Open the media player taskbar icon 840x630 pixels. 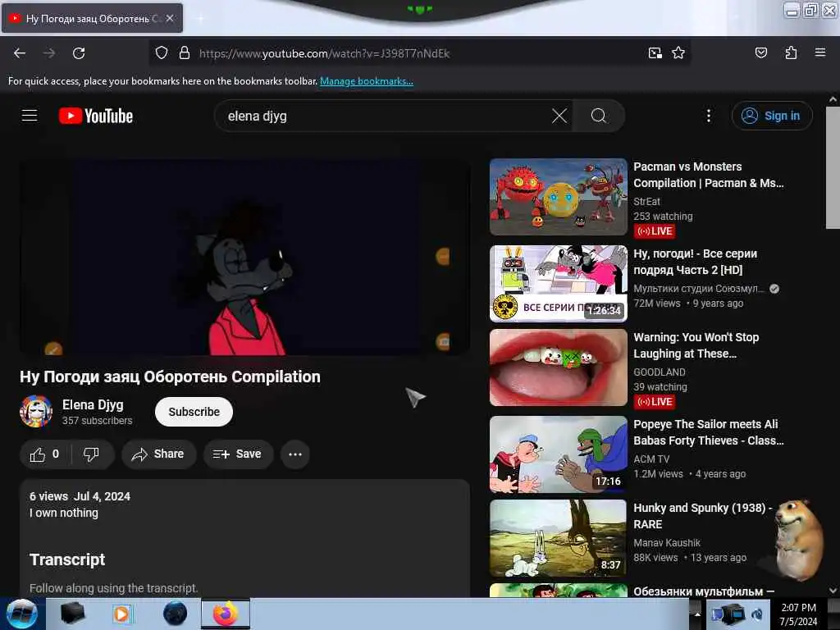coord(121,614)
